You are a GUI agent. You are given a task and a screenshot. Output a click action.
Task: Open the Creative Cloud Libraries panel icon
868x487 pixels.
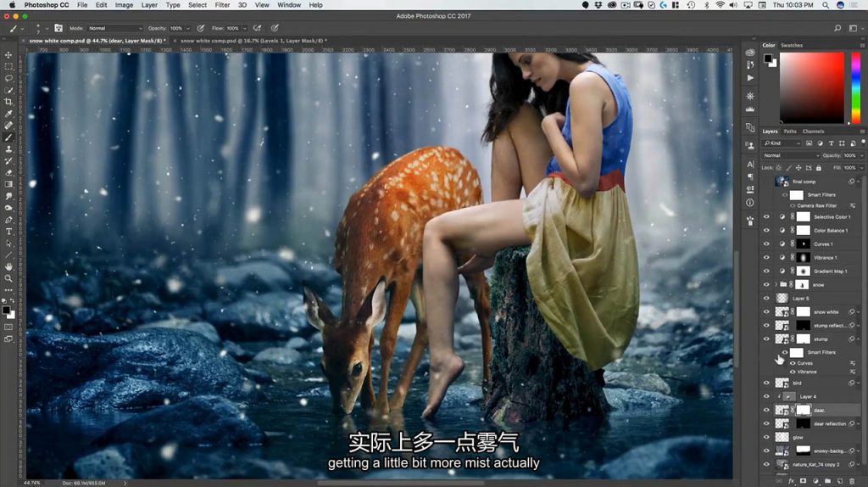pyautogui.click(x=750, y=53)
